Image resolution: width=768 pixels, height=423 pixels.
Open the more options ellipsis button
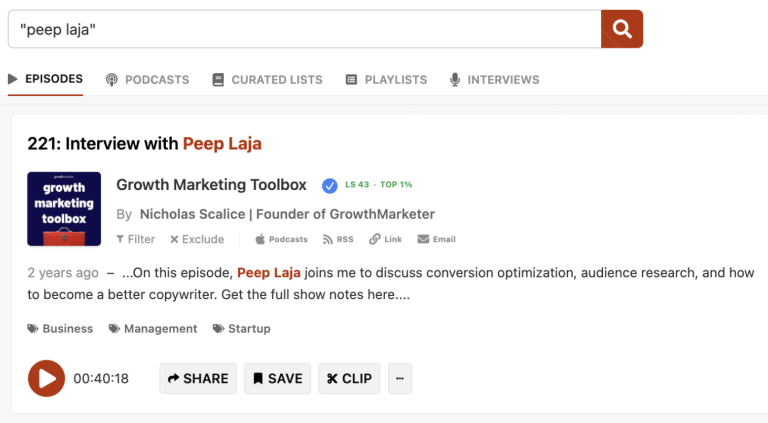tap(400, 378)
